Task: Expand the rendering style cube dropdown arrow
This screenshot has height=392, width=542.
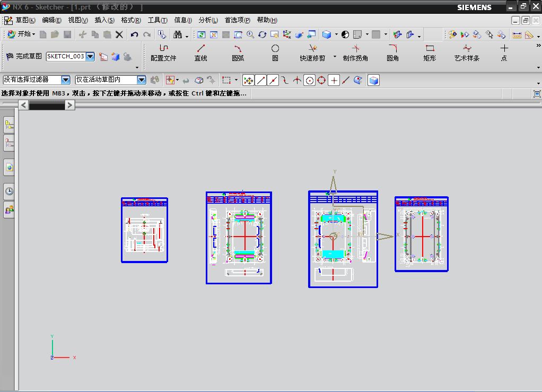Action: (336, 34)
